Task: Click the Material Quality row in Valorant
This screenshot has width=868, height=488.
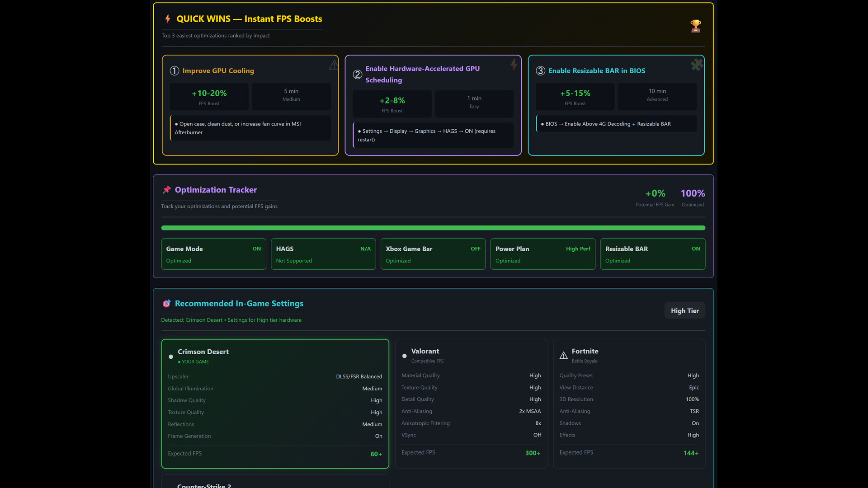Action: tap(471, 375)
